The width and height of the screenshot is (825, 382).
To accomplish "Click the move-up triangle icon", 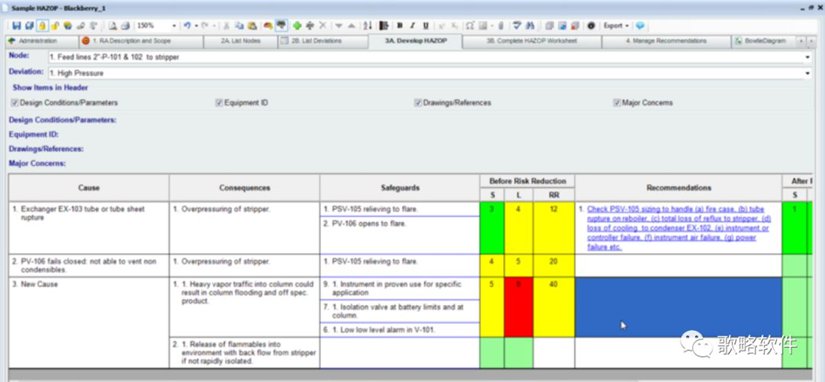I will [x=351, y=25].
